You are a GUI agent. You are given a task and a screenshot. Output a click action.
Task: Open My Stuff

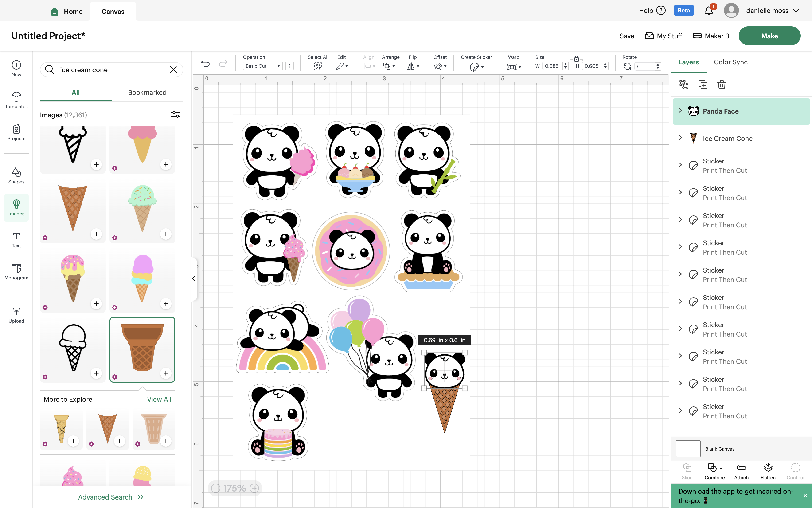(x=663, y=36)
